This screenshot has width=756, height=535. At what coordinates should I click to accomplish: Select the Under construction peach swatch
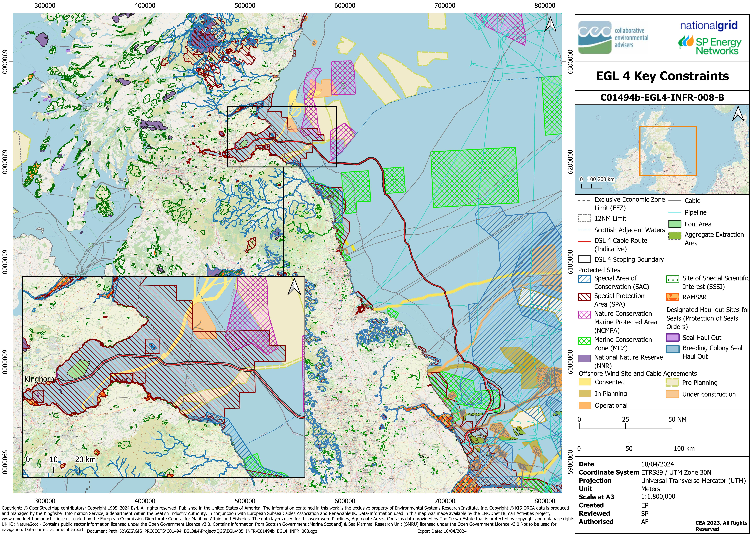click(672, 394)
